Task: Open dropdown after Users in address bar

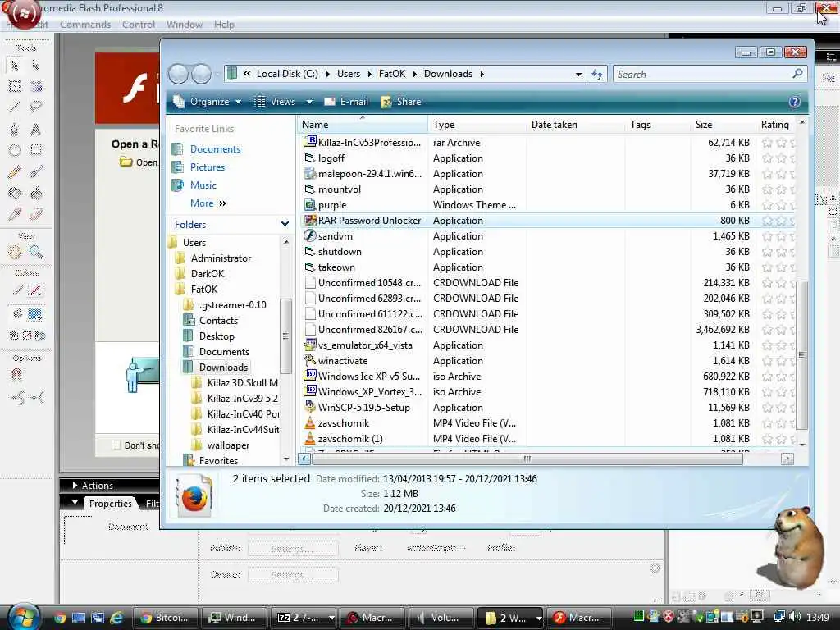Action: [369, 74]
